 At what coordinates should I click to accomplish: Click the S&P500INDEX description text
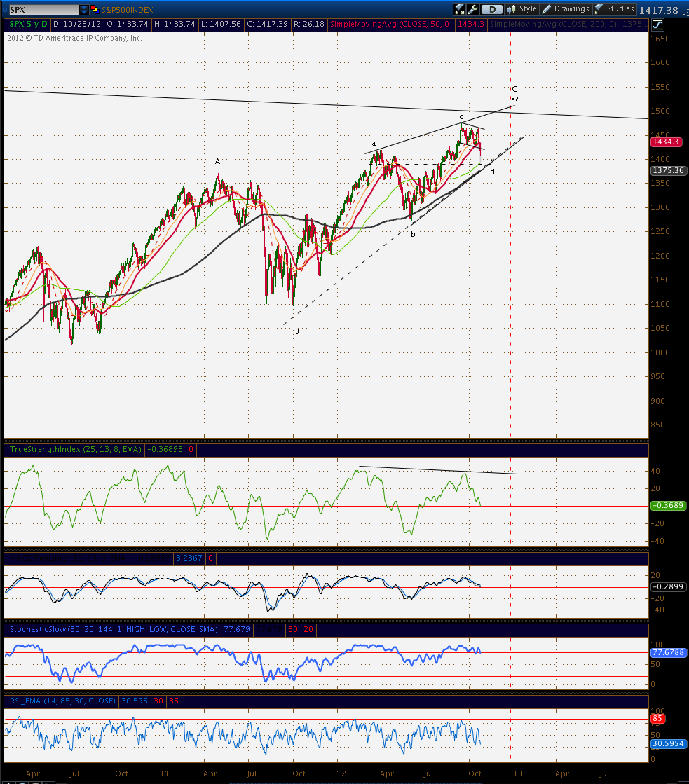[x=127, y=10]
